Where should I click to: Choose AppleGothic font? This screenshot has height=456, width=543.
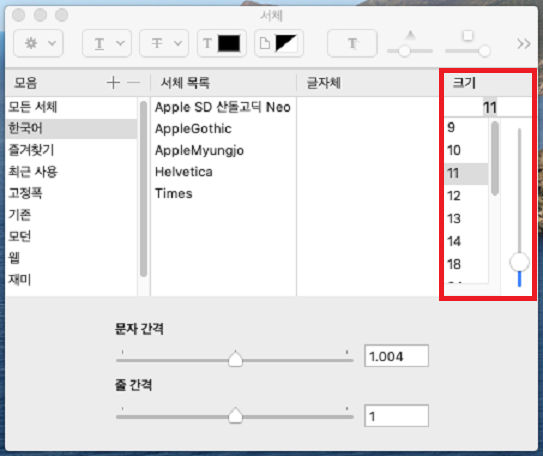(223, 129)
